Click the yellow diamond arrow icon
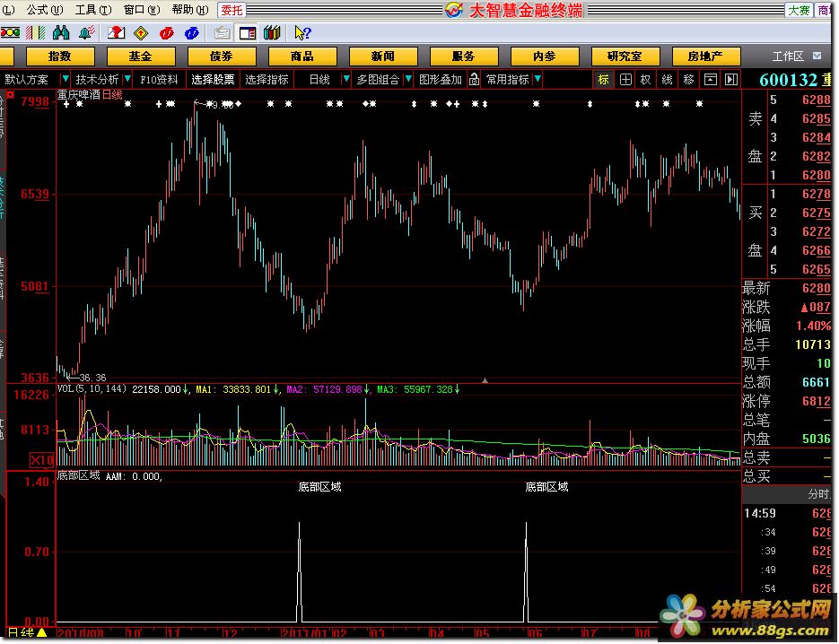The height and width of the screenshot is (644, 839). point(141,33)
